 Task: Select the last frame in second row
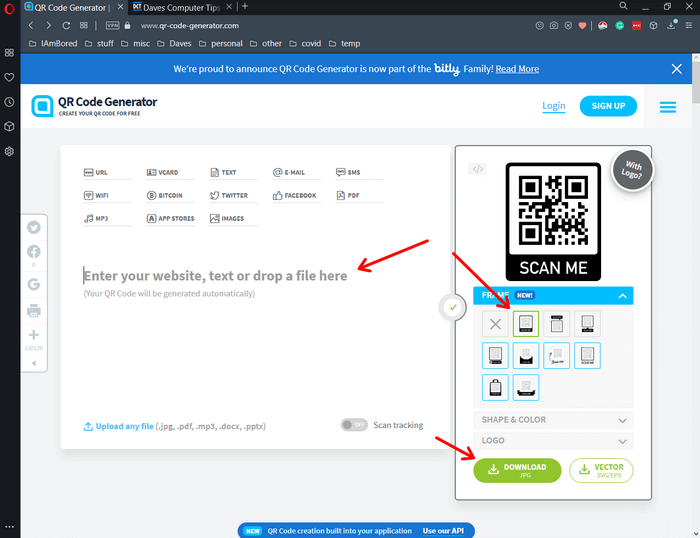(587, 356)
